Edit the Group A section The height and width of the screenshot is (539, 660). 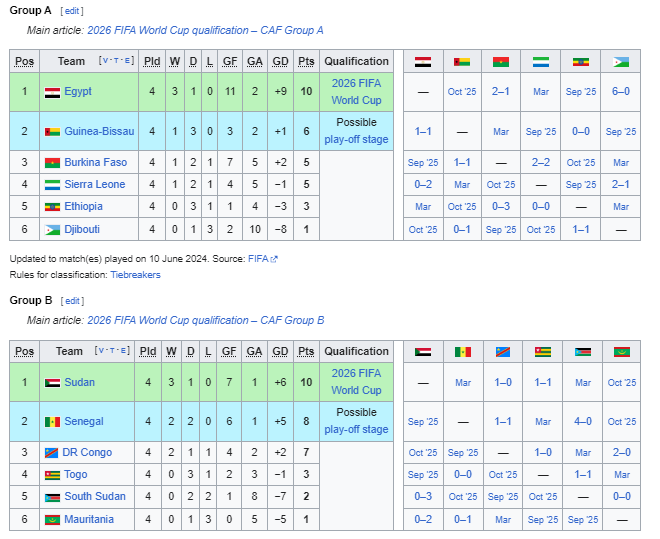(72, 11)
